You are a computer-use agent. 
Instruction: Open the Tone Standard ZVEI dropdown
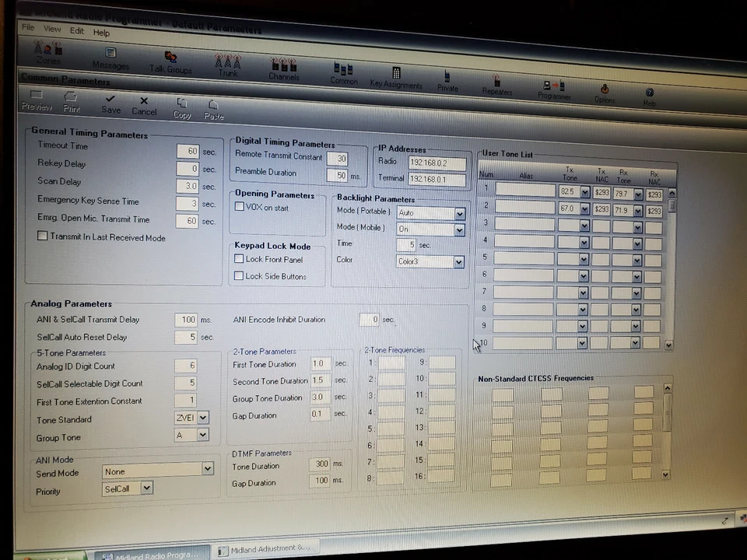(203, 418)
